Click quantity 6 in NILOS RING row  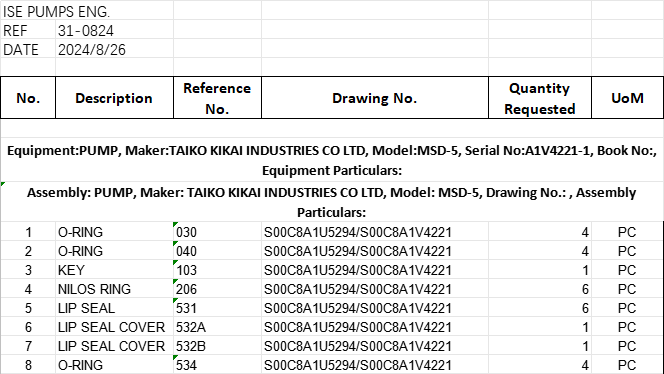point(540,289)
